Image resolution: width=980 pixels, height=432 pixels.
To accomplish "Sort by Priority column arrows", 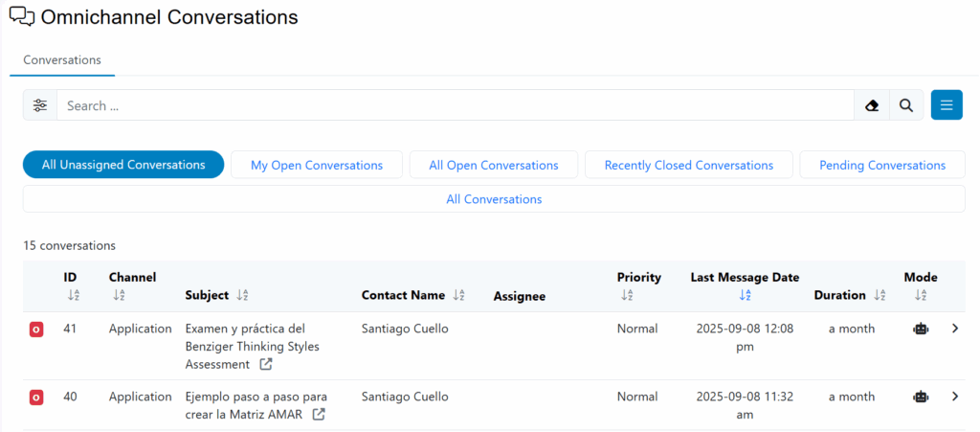I will [x=627, y=295].
